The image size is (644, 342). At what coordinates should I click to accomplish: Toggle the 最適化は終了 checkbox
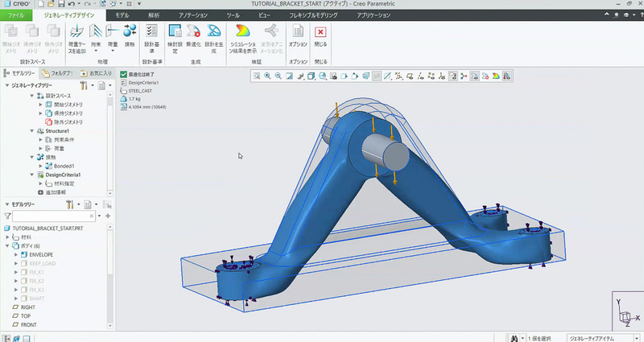tap(124, 74)
